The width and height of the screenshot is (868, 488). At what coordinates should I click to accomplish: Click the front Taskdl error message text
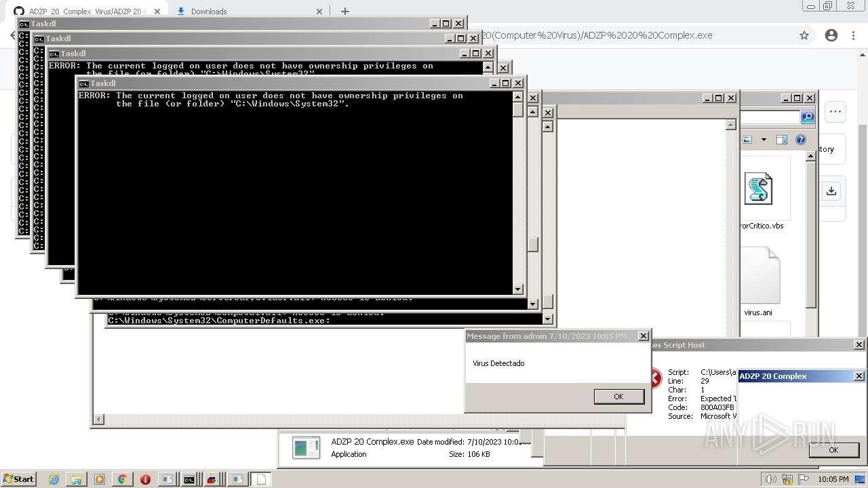click(271, 100)
